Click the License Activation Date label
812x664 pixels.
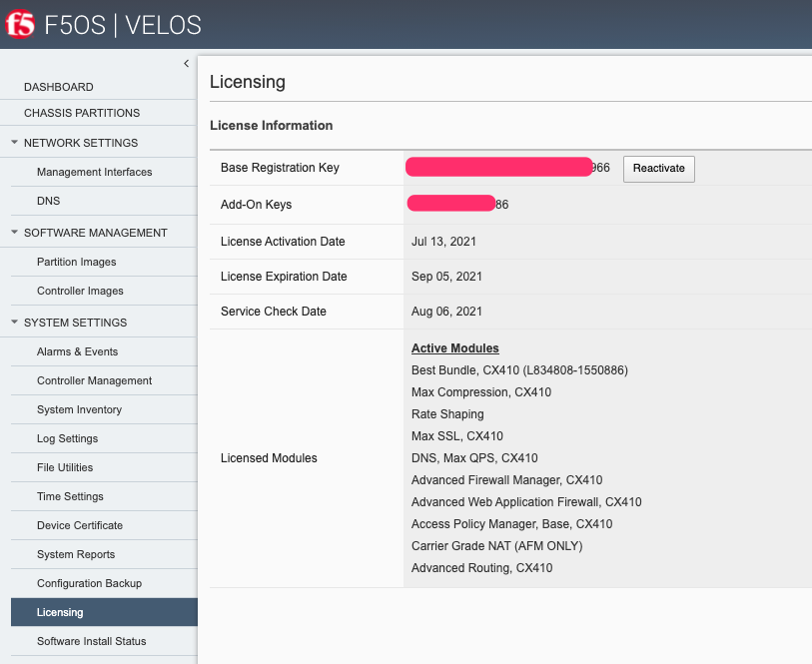click(x=283, y=242)
